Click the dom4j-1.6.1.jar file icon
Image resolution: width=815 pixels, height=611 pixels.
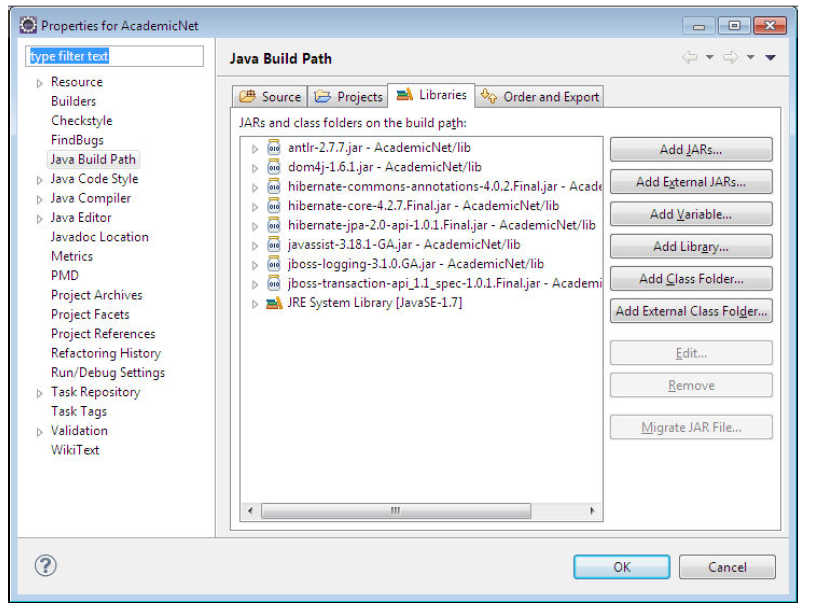click(x=274, y=167)
